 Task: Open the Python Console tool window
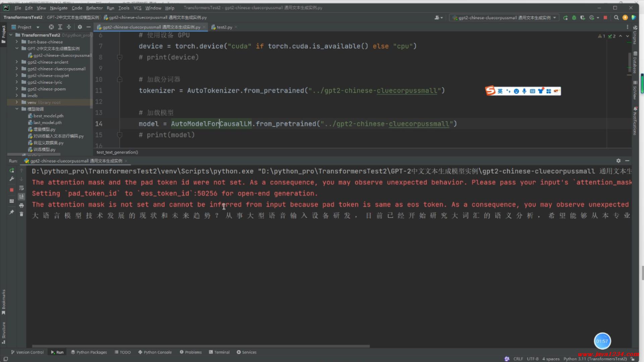click(x=155, y=352)
